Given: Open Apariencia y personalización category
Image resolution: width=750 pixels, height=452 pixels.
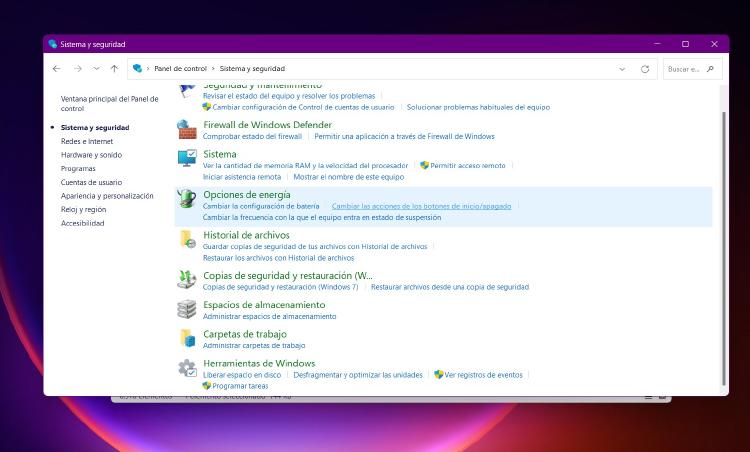Looking at the screenshot, I should [x=107, y=196].
